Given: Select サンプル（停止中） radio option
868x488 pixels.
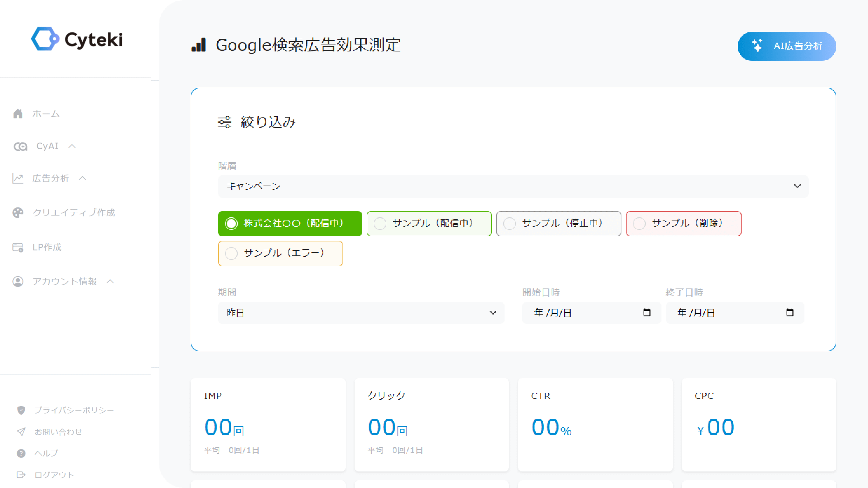Looking at the screenshot, I should (x=559, y=223).
